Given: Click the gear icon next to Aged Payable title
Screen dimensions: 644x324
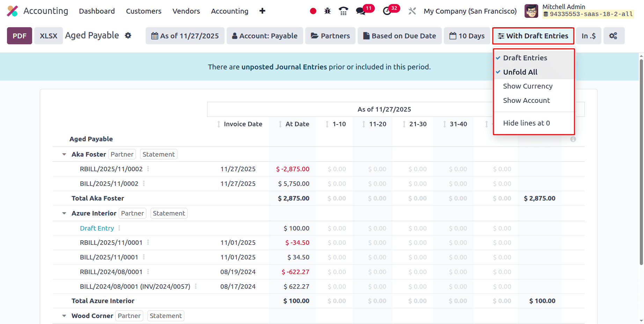Looking at the screenshot, I should (128, 36).
